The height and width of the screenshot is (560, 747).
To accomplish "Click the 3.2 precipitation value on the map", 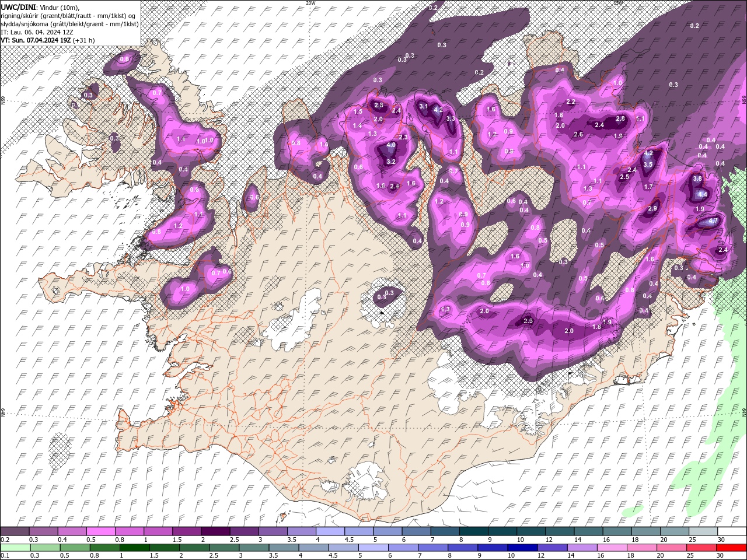I will 391,162.
